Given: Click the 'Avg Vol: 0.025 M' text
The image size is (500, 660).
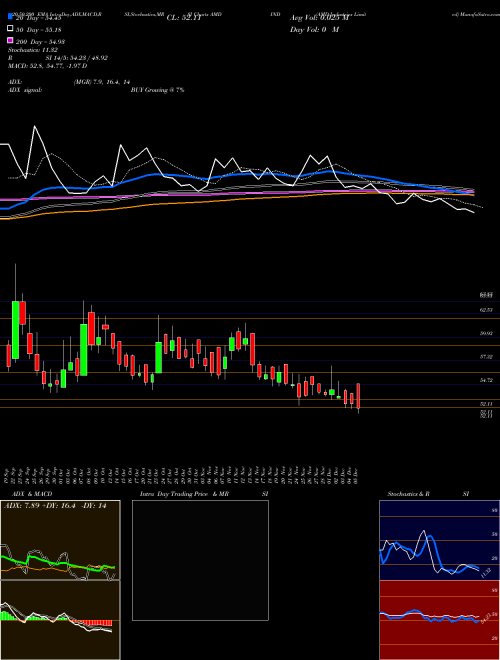Looking at the screenshot, I should coord(319,18).
